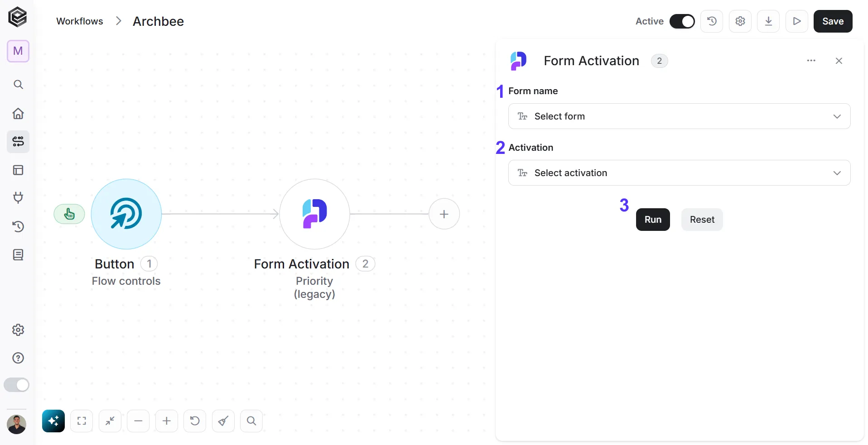Screen dimensions: 868x445
Task: Open the Select form dropdown
Action: 679,116
